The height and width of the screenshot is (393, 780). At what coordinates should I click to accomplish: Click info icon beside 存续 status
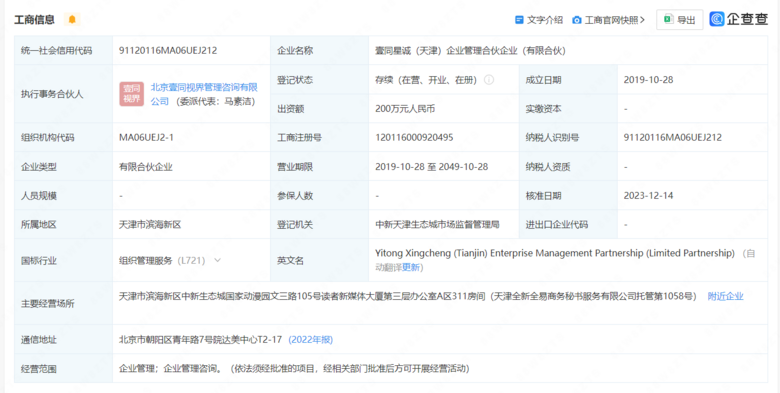(x=489, y=80)
